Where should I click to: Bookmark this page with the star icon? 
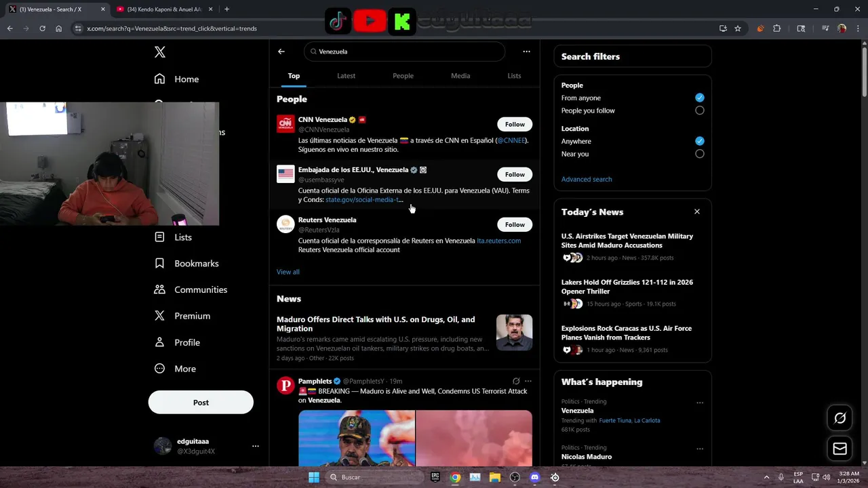[x=738, y=28]
